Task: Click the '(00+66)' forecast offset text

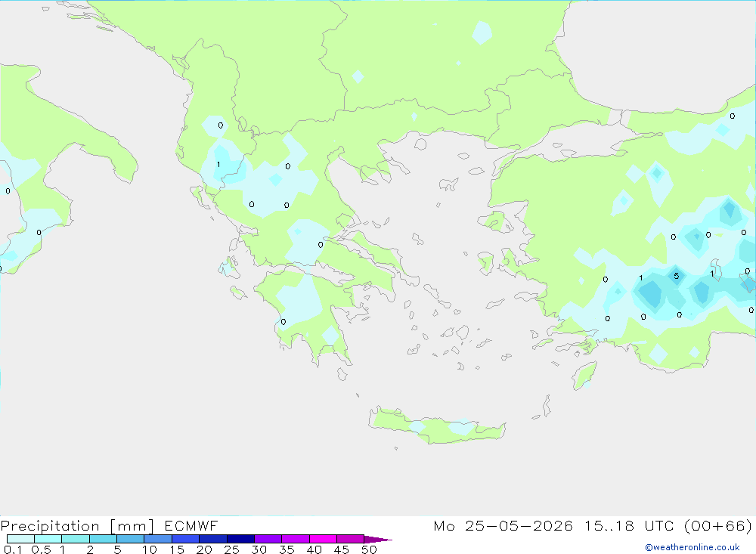Action: point(717,525)
